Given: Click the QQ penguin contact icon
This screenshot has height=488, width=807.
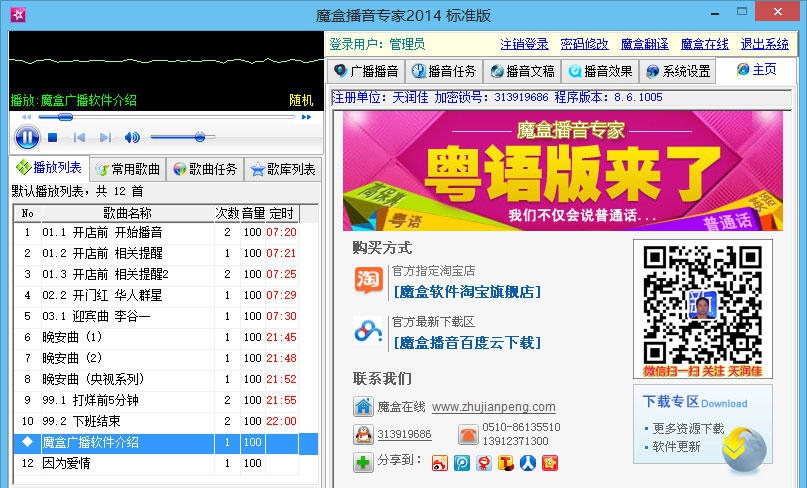Looking at the screenshot, I should [362, 435].
